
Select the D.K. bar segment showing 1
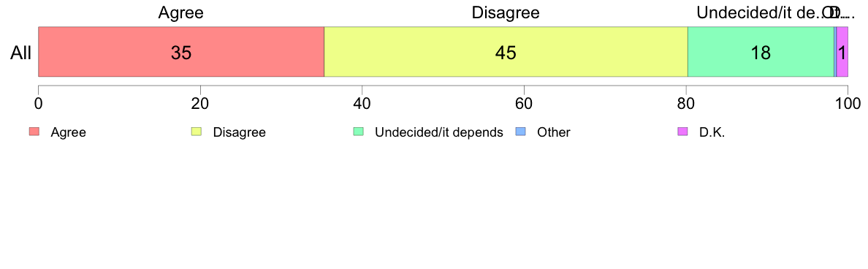point(842,51)
